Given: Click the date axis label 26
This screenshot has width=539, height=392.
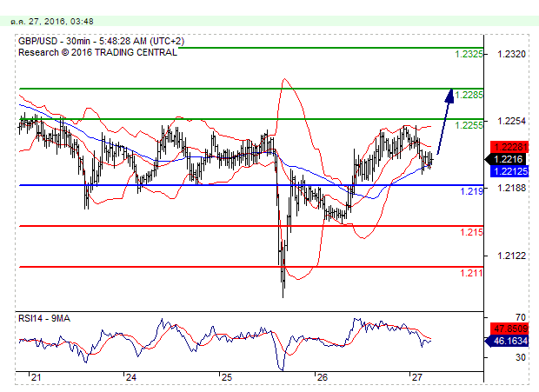Looking at the screenshot, I should click(322, 377).
